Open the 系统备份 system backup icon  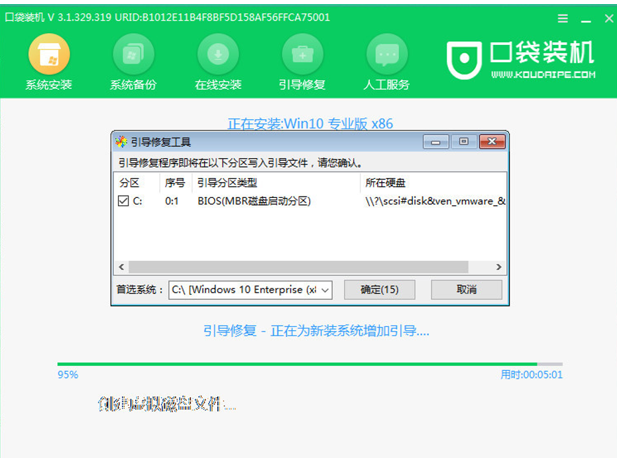pyautogui.click(x=133, y=54)
